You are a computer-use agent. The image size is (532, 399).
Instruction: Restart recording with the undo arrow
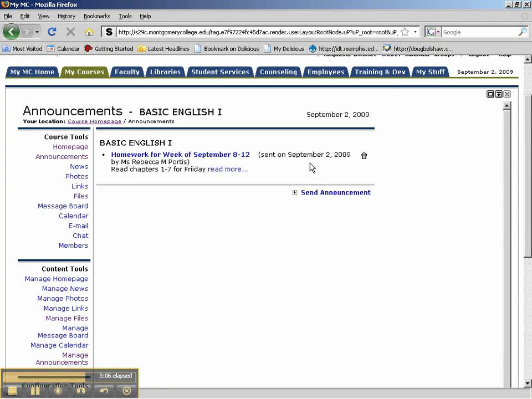[x=104, y=391]
